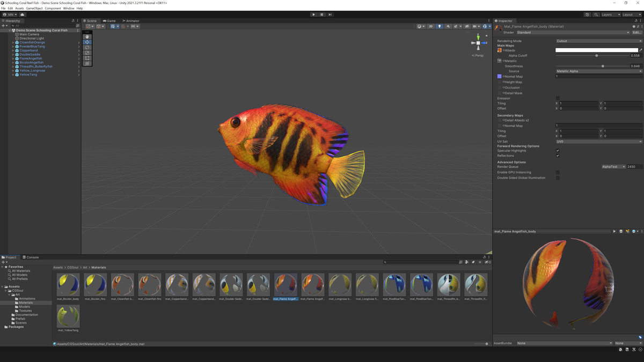
Task: Toggle scene visibility hidden-objects icon
Action: [466, 26]
